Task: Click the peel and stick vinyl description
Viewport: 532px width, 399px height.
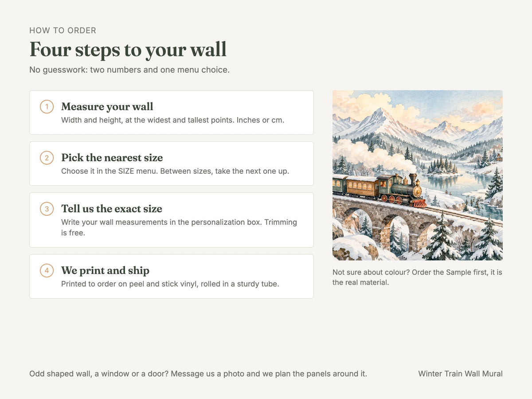Action: click(170, 284)
